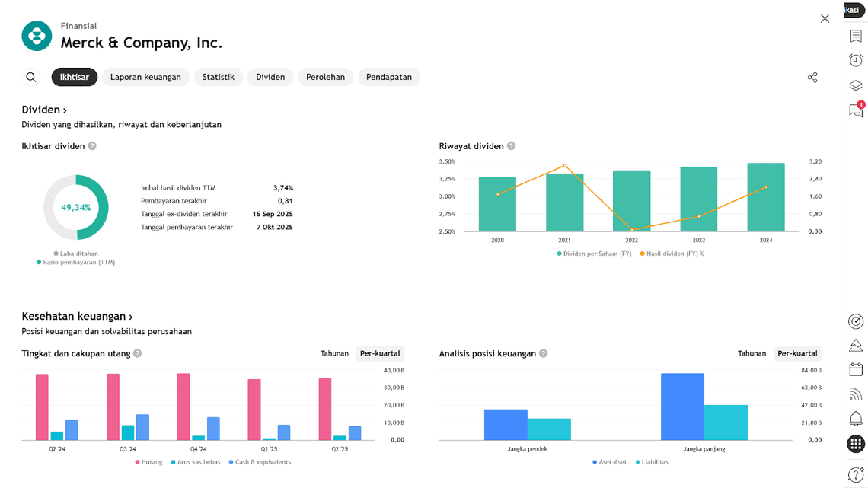Click the share icon
868x488 pixels.
point(812,78)
